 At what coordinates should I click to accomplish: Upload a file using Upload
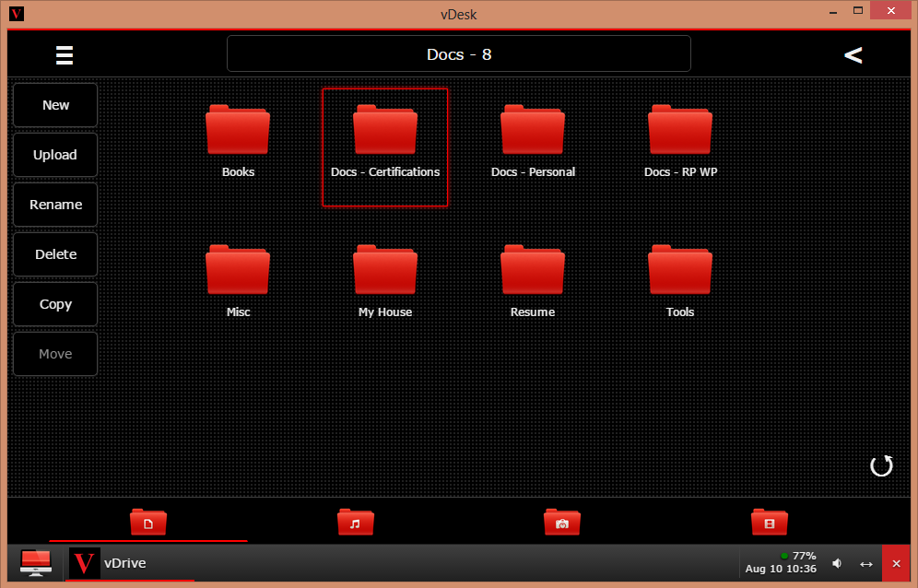tap(54, 154)
